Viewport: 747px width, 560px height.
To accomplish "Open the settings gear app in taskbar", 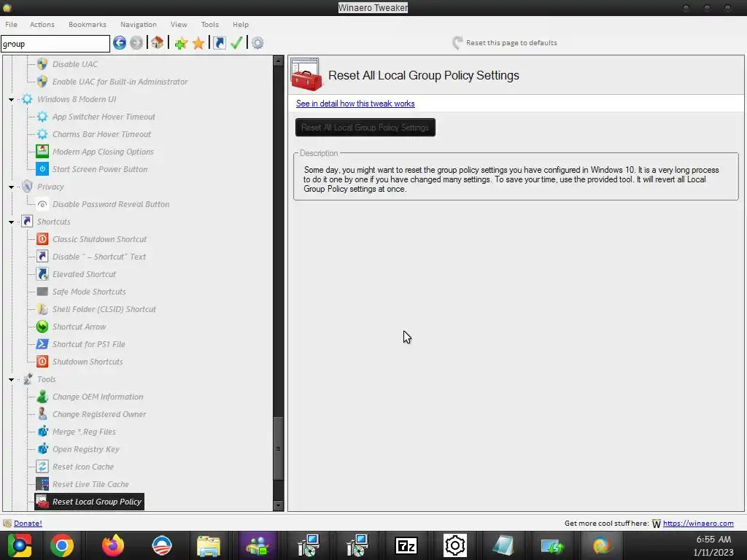I will point(455,545).
